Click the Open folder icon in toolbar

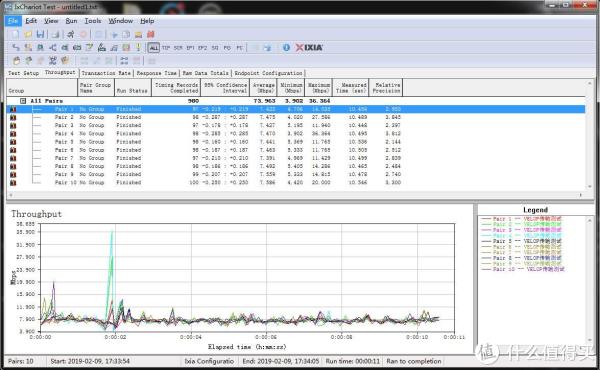[28, 34]
